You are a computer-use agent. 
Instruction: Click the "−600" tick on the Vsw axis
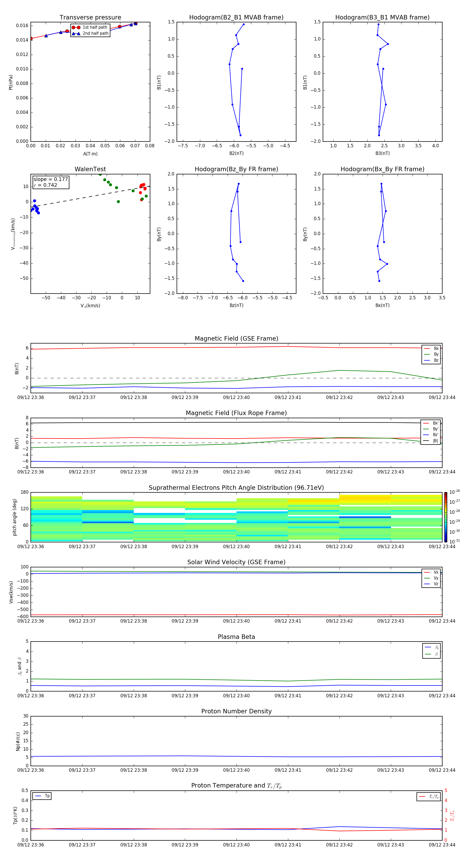point(22,617)
